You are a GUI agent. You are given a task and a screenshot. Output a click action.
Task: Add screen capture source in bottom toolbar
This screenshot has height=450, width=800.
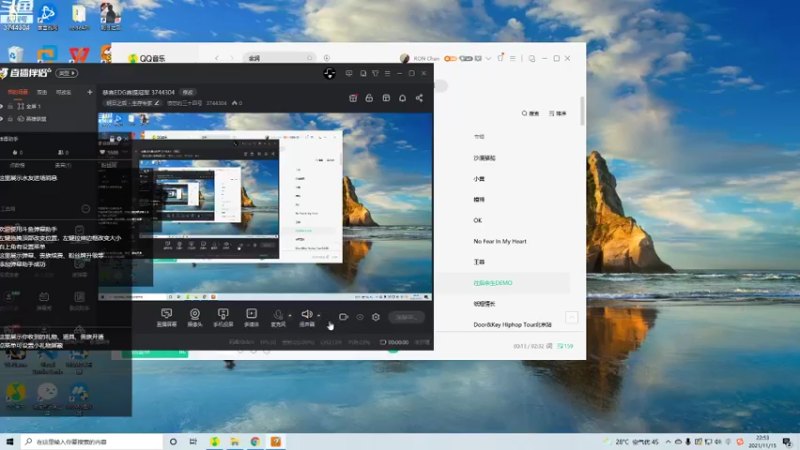[x=166, y=317]
